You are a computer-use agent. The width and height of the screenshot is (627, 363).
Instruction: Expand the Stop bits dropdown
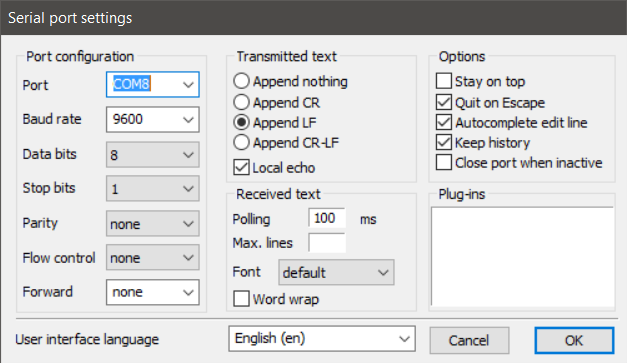click(x=152, y=188)
